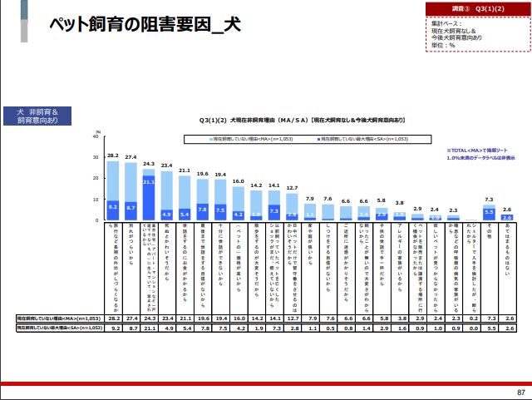Click table row header 現在飼育していない理由<MA>

(59, 319)
